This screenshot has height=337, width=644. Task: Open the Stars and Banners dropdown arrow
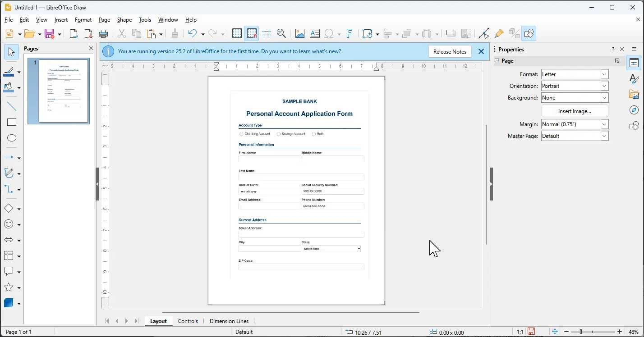coord(19,288)
